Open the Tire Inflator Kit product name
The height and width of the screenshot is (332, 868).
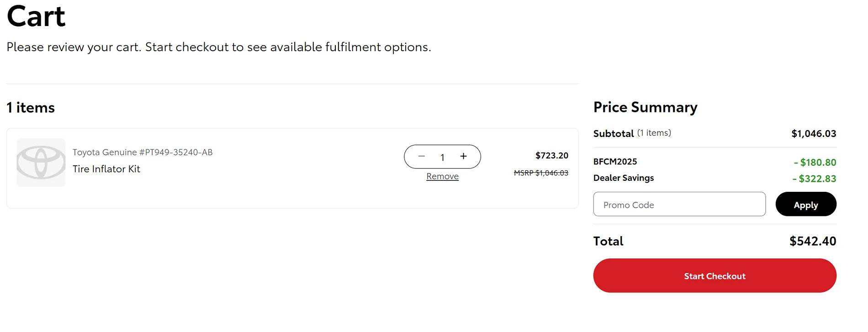click(106, 169)
